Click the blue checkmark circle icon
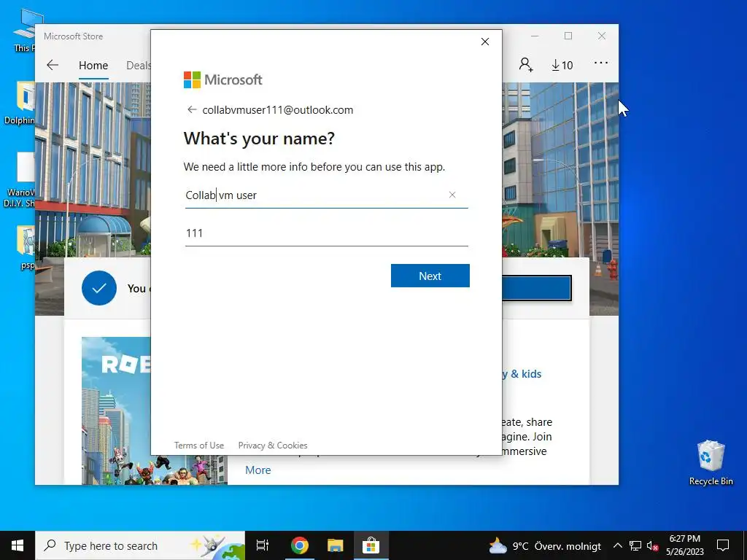Screen dimensions: 747x560 pos(99,288)
